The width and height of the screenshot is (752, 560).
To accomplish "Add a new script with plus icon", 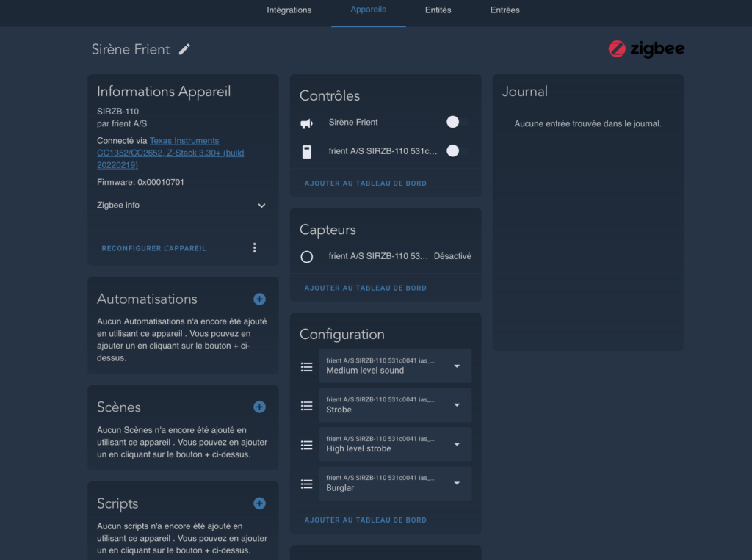I will coord(259,503).
